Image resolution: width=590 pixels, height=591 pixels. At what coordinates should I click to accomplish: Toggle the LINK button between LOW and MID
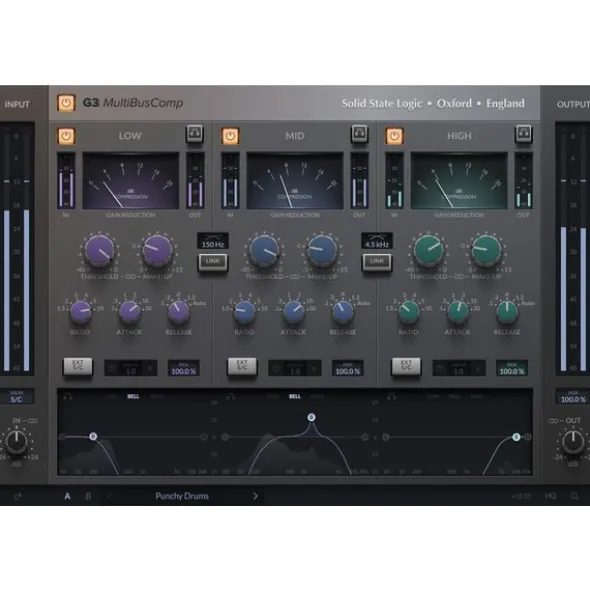tap(213, 262)
